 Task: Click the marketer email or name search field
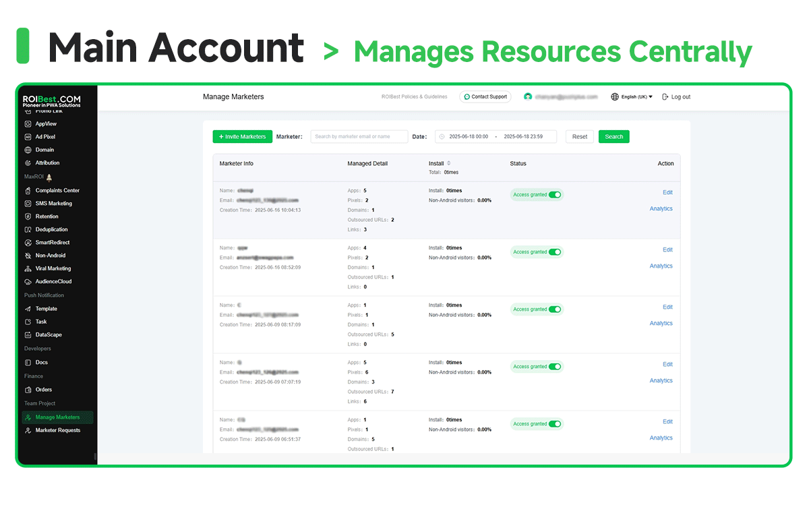point(359,137)
